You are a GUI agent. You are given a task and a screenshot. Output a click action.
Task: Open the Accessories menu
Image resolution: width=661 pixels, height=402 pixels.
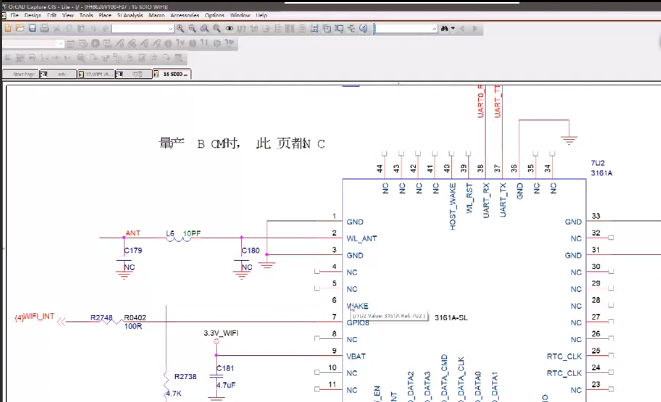point(184,16)
